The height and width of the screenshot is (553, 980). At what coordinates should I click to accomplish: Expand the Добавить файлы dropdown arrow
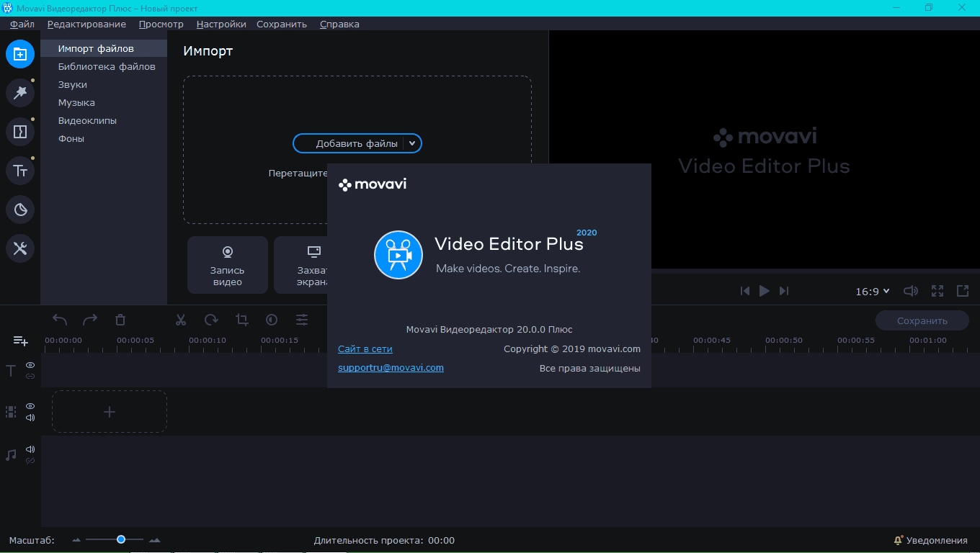[412, 143]
